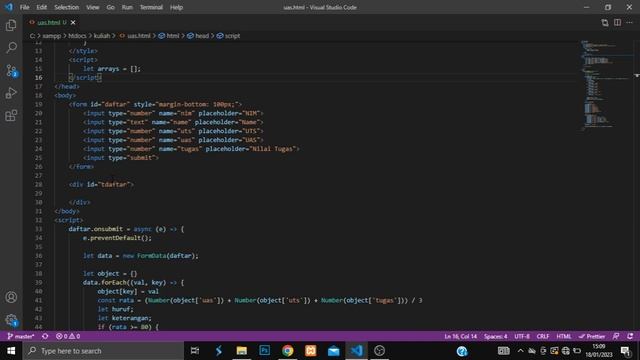
Task: Click Open Changes icon in editor toolbar
Action: tap(604, 22)
